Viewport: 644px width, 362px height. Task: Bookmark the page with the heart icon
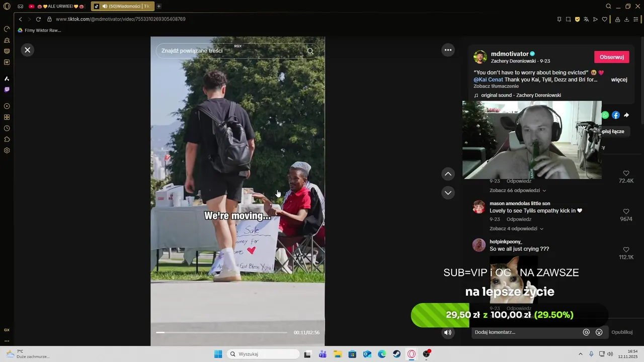(604, 19)
